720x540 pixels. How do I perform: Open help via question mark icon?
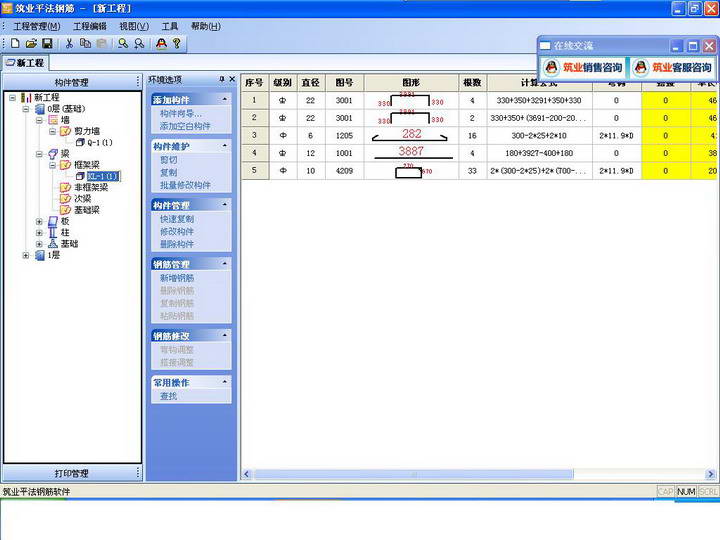tap(177, 43)
